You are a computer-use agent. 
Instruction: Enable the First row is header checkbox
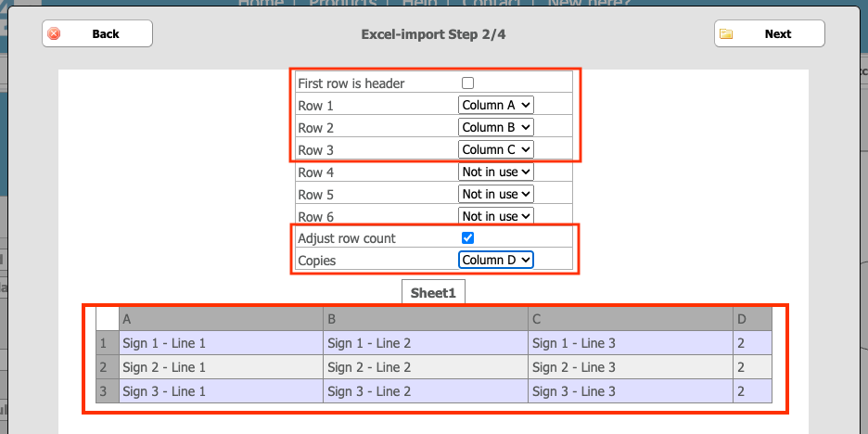(468, 83)
